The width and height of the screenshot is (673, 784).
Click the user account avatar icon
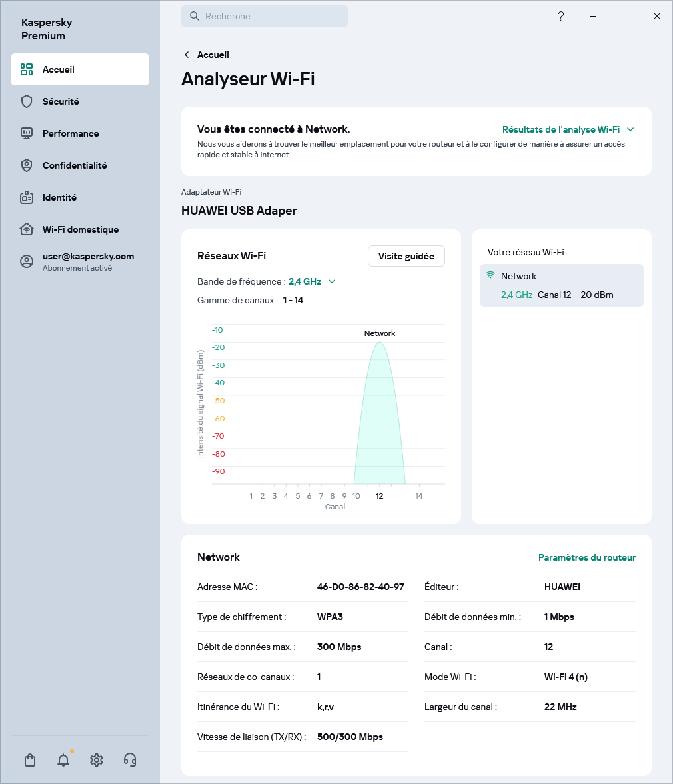[27, 261]
